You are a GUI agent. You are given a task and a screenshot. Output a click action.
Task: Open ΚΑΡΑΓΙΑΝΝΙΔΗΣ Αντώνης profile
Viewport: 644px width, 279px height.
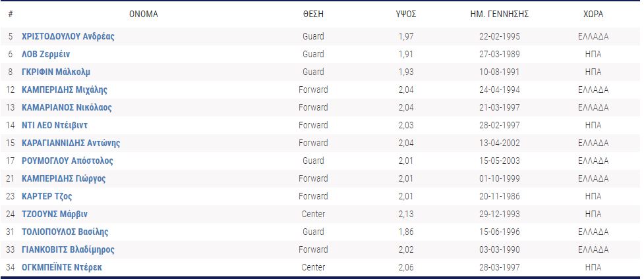[x=71, y=143]
